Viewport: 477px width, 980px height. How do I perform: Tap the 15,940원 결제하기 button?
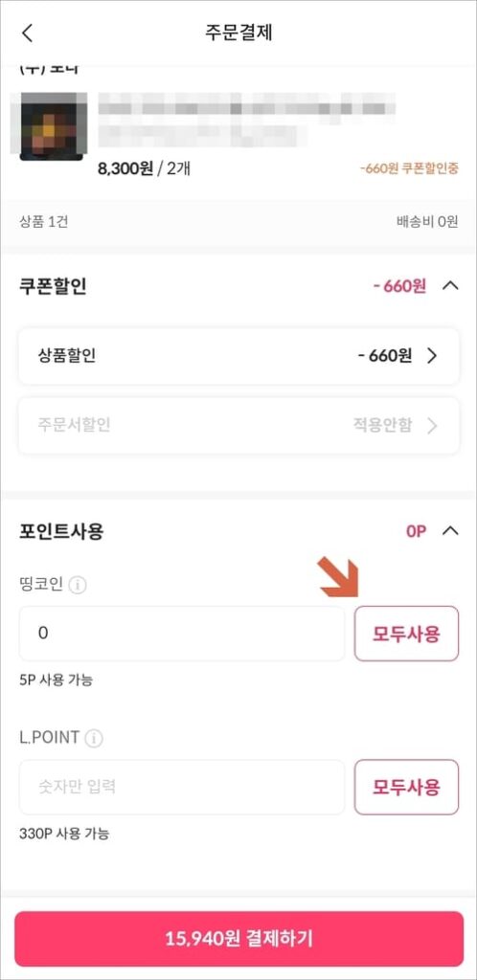point(238,939)
